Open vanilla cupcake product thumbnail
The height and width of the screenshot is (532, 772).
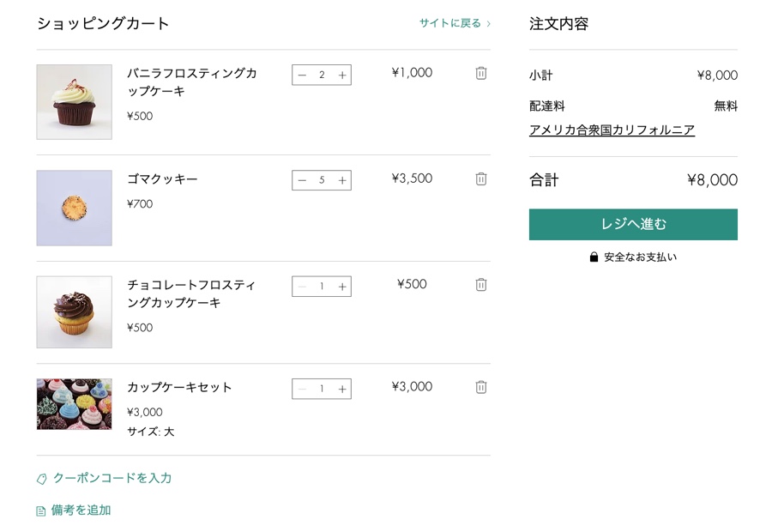[x=75, y=102]
